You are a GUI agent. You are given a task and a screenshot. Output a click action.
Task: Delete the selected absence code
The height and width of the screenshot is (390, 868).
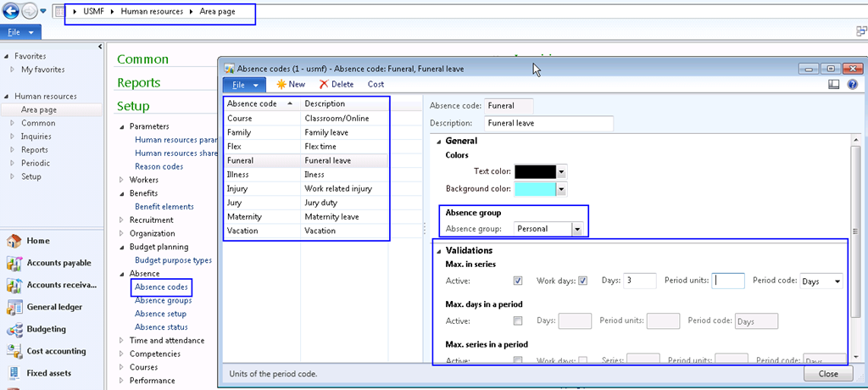(337, 84)
